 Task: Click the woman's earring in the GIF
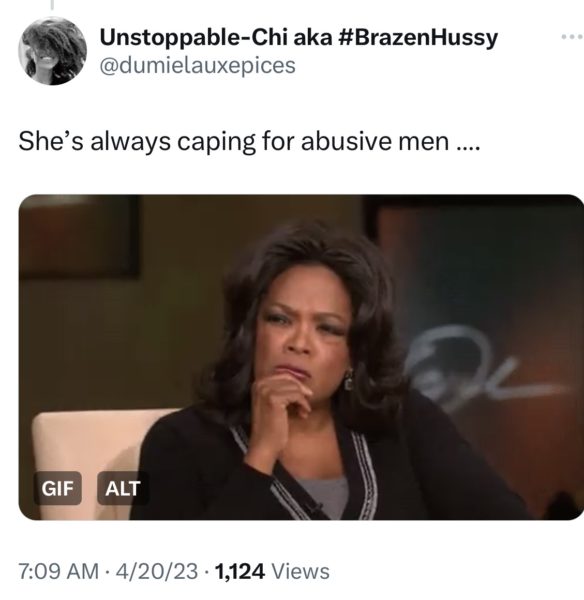pyautogui.click(x=349, y=380)
